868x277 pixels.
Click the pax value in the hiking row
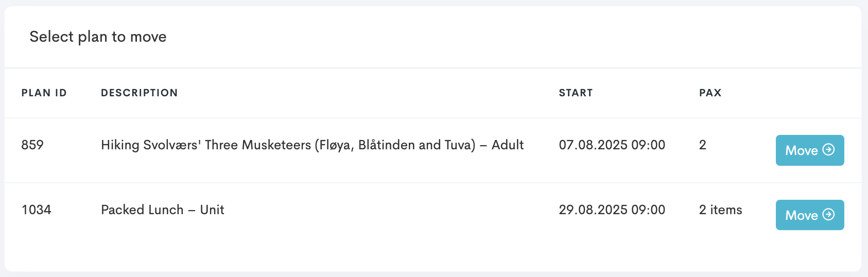coord(702,145)
